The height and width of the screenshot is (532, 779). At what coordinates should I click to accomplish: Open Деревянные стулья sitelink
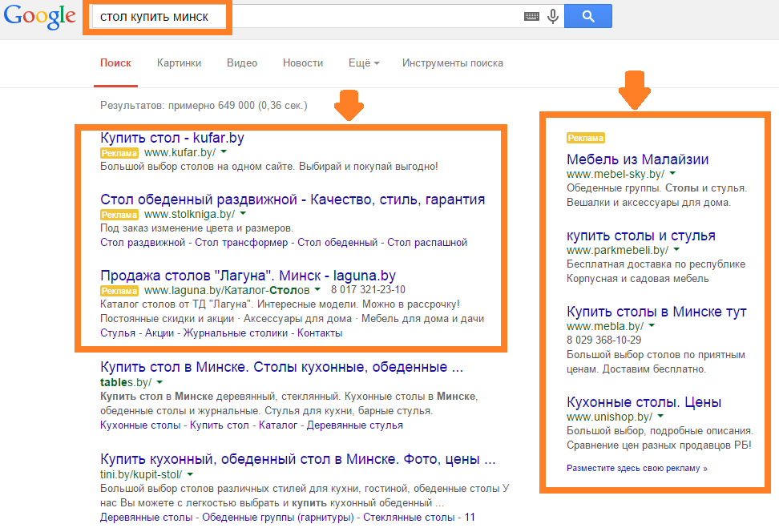(355, 425)
